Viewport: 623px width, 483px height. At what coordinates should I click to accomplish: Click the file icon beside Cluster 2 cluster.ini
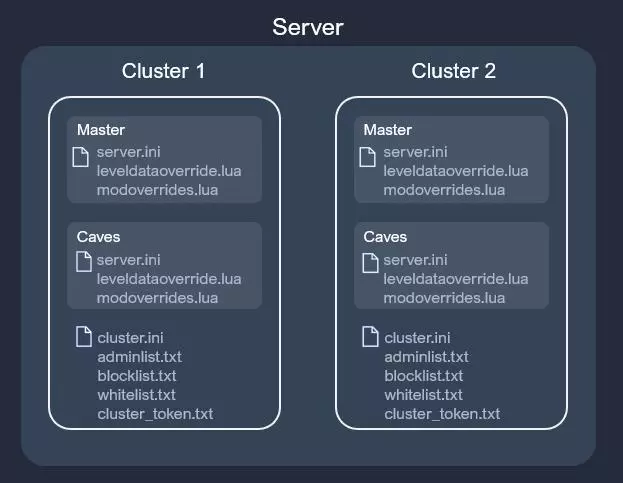coord(369,338)
